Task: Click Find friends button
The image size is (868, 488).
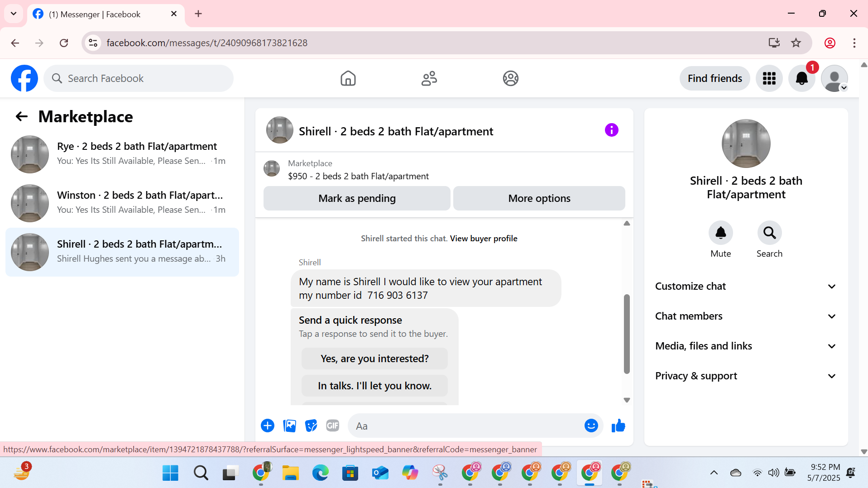Action: point(715,78)
